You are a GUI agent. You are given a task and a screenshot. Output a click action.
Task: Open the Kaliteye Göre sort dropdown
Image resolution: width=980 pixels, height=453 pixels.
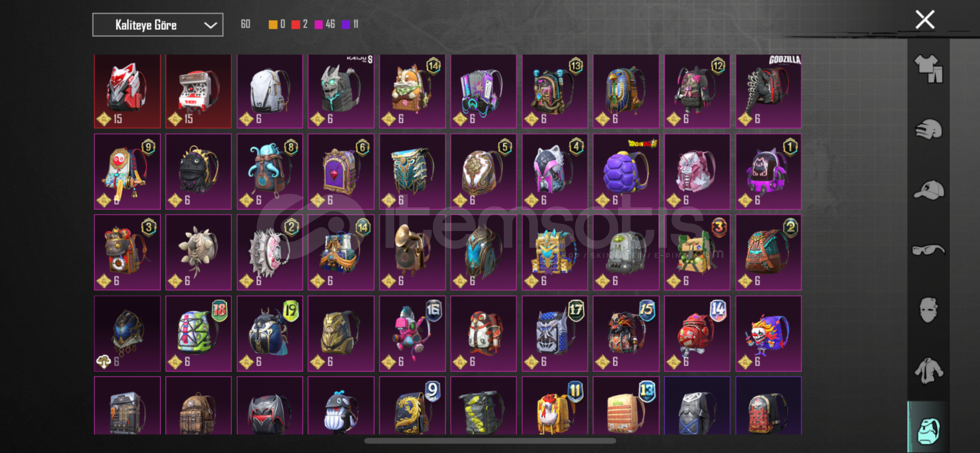click(158, 25)
